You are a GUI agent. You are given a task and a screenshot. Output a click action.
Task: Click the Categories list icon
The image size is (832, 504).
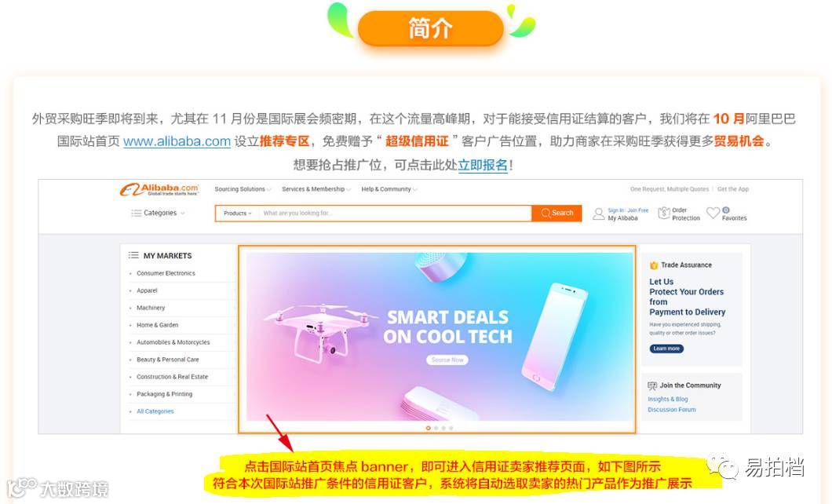pos(137,213)
